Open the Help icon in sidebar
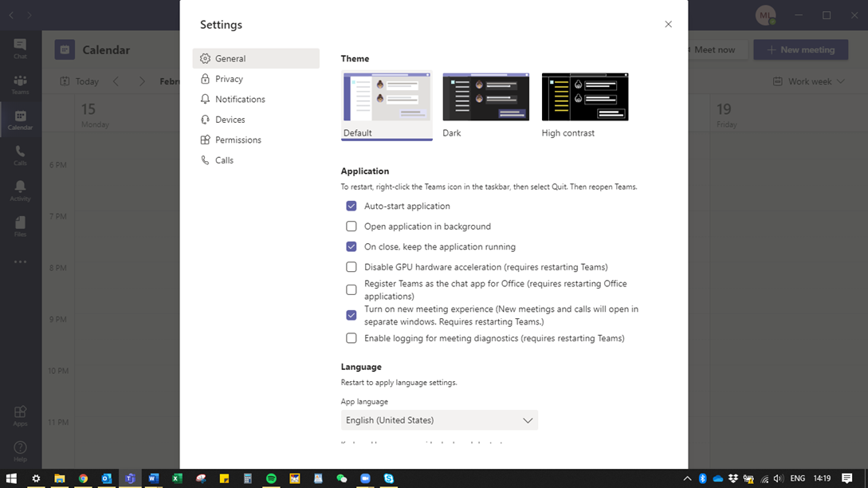The image size is (868, 488). tap(20, 451)
